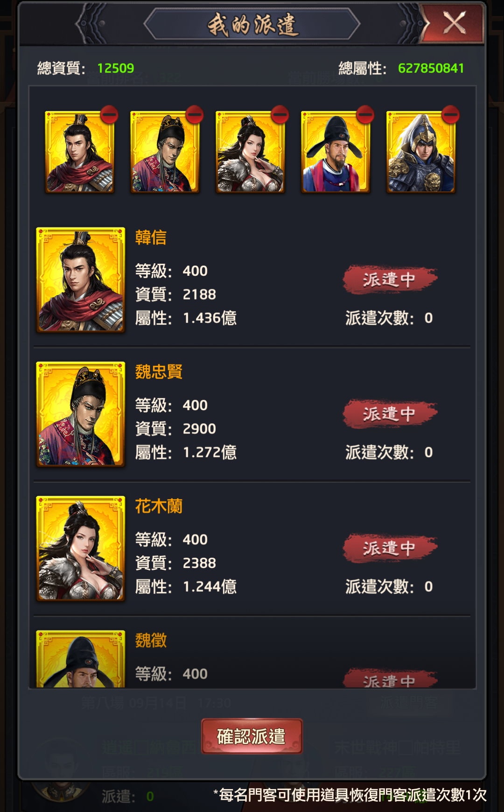This screenshot has width=504, height=812.
Task: Close the 我的派遣 dialog
Action: pyautogui.click(x=454, y=22)
